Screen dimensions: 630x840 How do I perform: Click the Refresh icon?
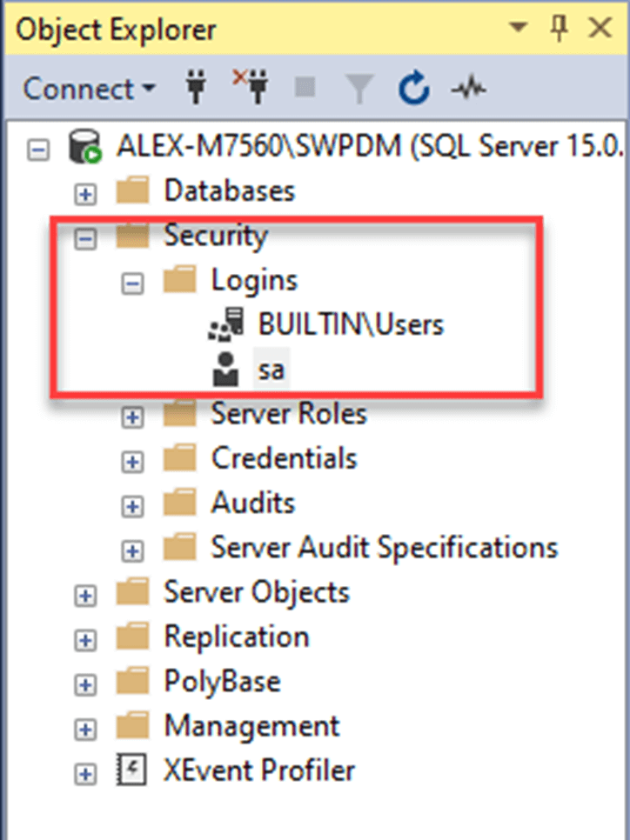(413, 87)
